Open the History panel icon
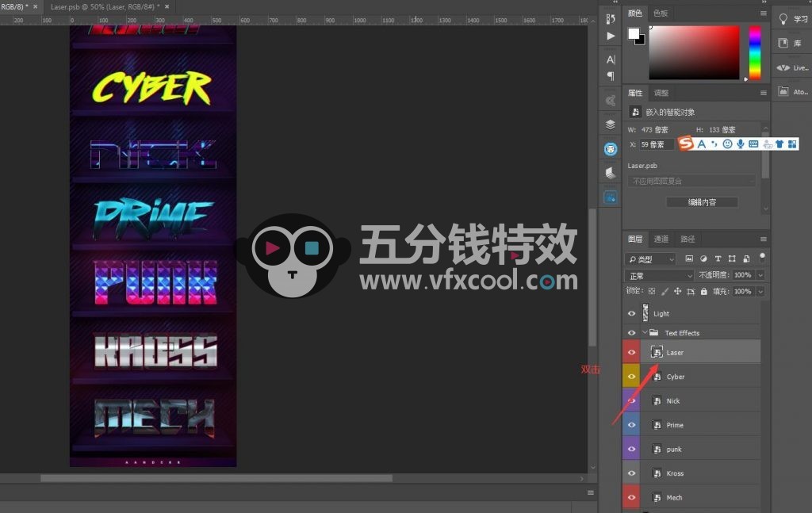 [x=611, y=19]
